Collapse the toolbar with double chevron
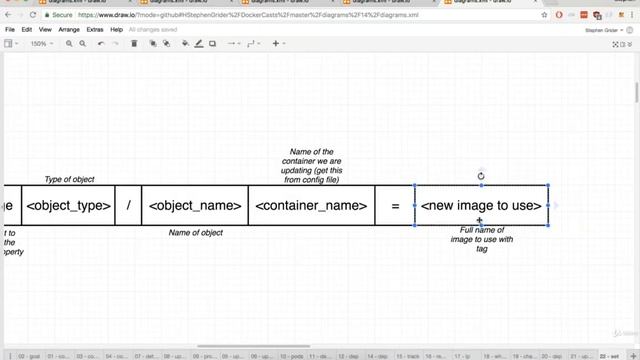Screen dimensions: 640x360 pos(629,44)
